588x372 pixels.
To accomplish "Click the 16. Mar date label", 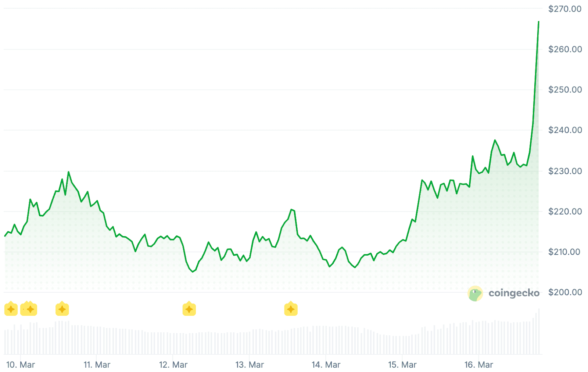I will click(x=478, y=365).
